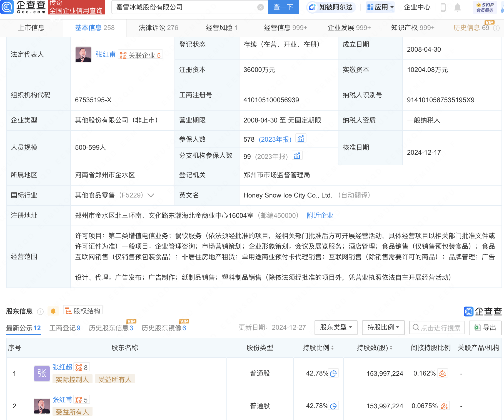The height and width of the screenshot is (420, 504).
Task: Click organization code 67535195-X
Action: [x=93, y=100]
